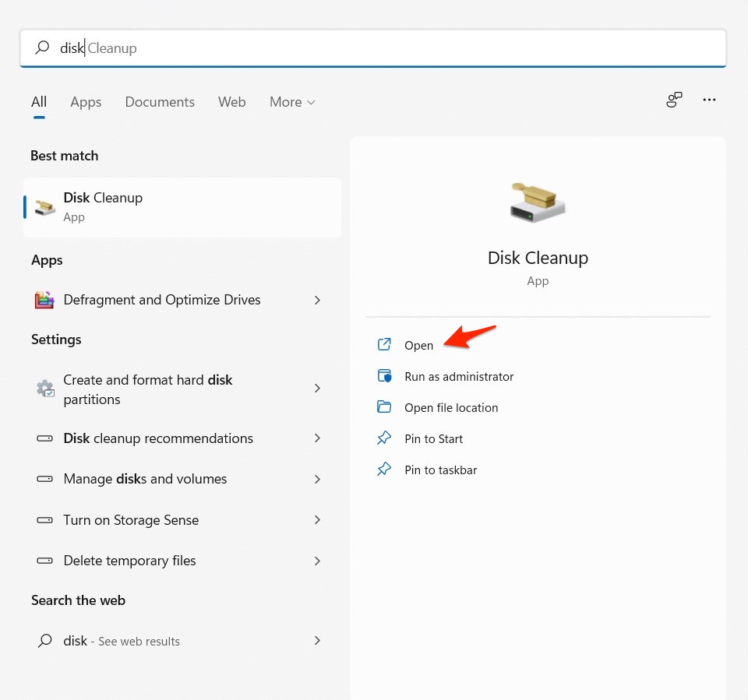Click the Pin to taskbar pin icon
Image resolution: width=748 pixels, height=700 pixels.
point(384,470)
